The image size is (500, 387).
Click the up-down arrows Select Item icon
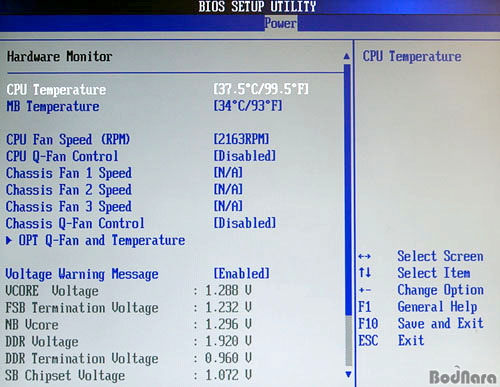click(x=365, y=273)
